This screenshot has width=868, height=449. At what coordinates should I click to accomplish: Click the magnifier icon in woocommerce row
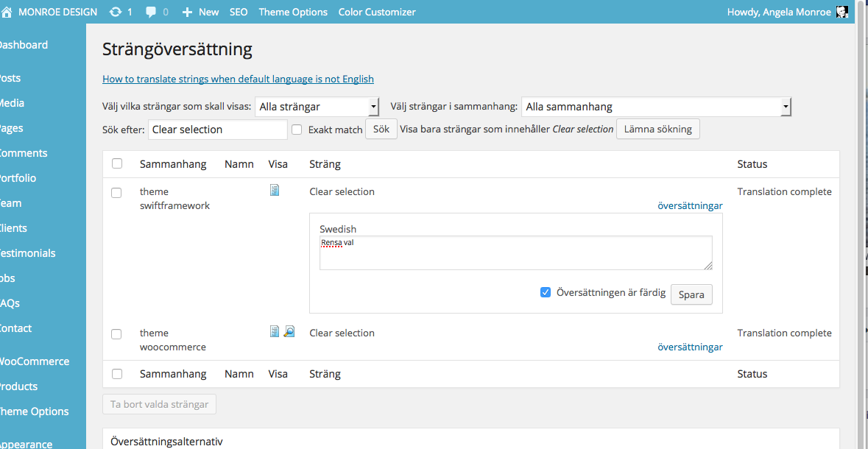(x=289, y=331)
